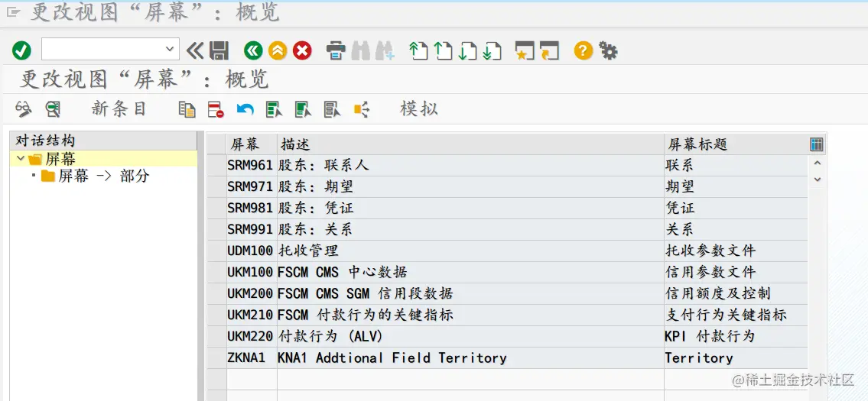Toggle row selector for ZKNA1

coord(217,358)
